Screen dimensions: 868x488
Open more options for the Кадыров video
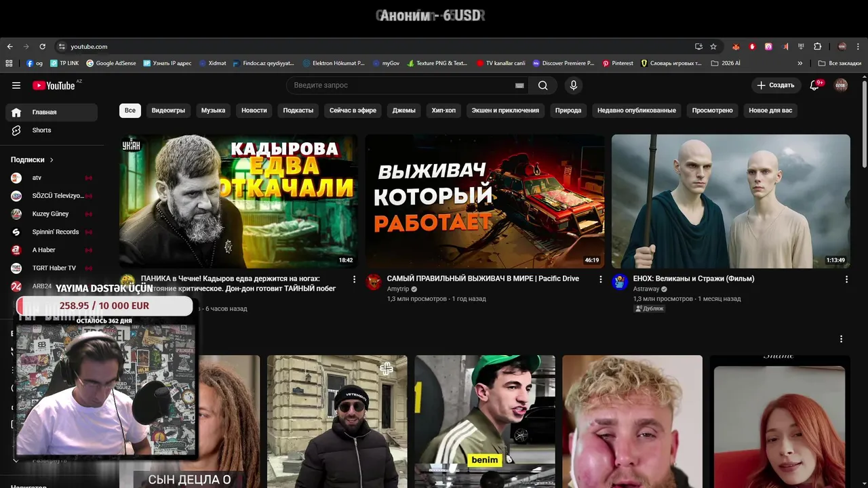354,279
